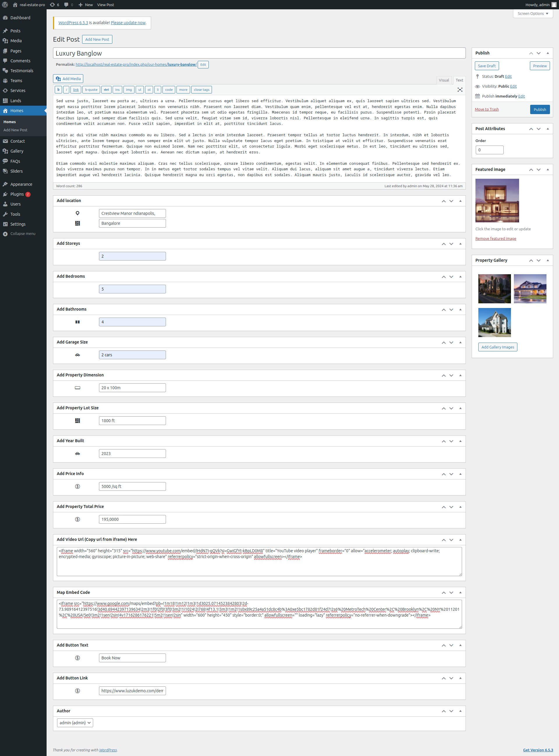Screen dimensions: 559x756
Task: Open Screen Options dropdown
Action: click(x=533, y=13)
